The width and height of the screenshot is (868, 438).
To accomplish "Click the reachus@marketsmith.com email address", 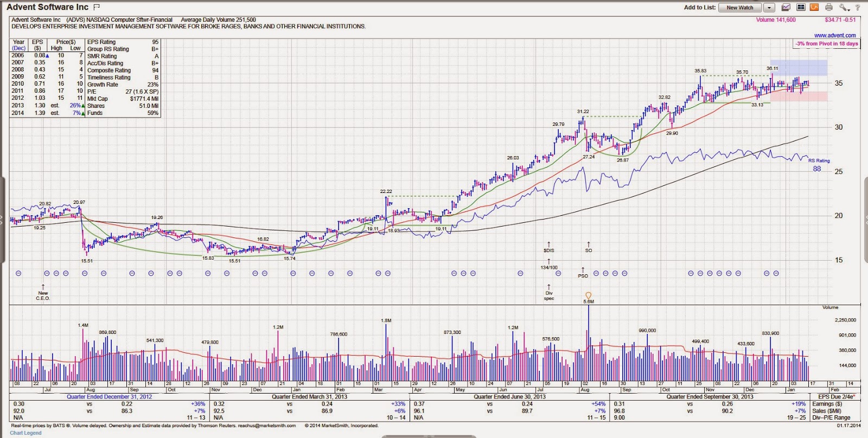I will click(267, 426).
